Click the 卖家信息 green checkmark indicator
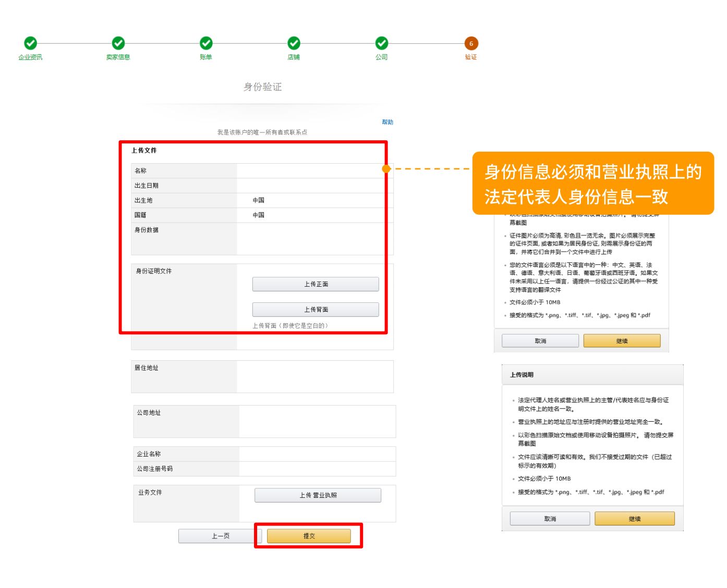This screenshot has width=727, height=588. (117, 44)
